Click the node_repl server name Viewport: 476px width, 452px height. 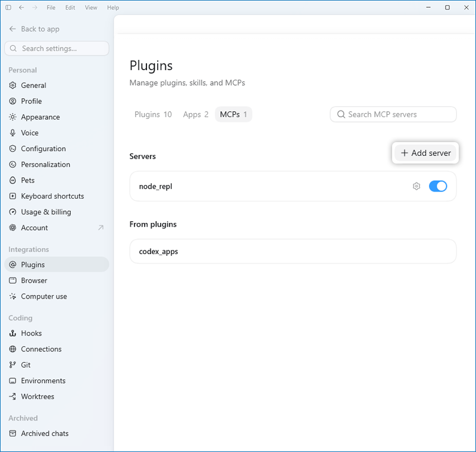click(155, 186)
